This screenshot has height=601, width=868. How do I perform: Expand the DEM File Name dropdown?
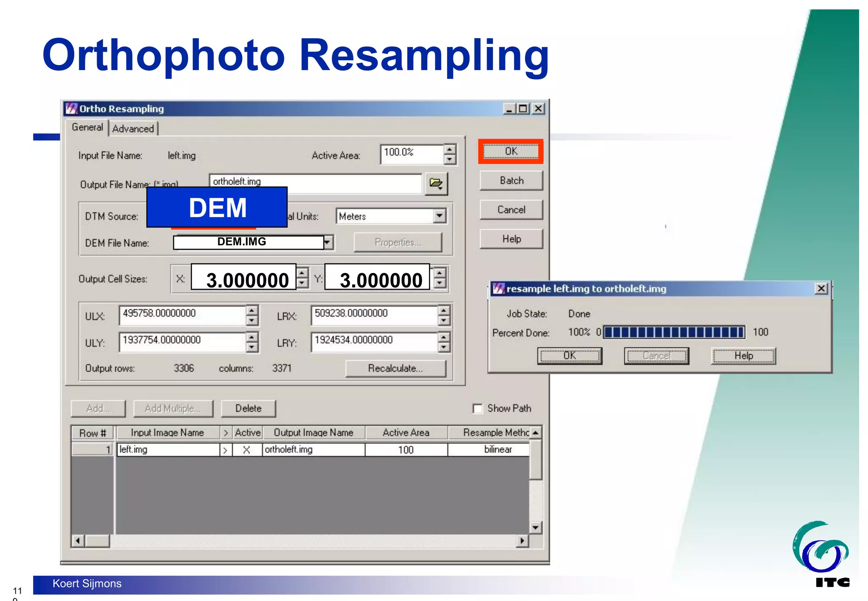click(x=328, y=242)
